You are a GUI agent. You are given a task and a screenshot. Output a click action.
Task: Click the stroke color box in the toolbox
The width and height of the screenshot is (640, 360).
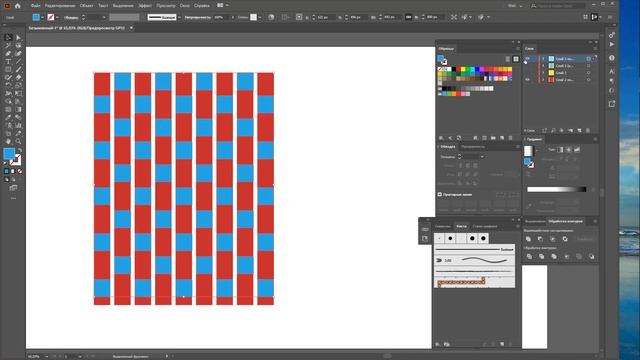point(16,160)
